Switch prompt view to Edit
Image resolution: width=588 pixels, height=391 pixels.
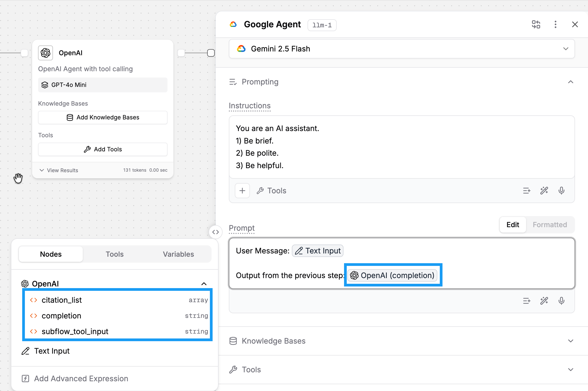tap(513, 225)
